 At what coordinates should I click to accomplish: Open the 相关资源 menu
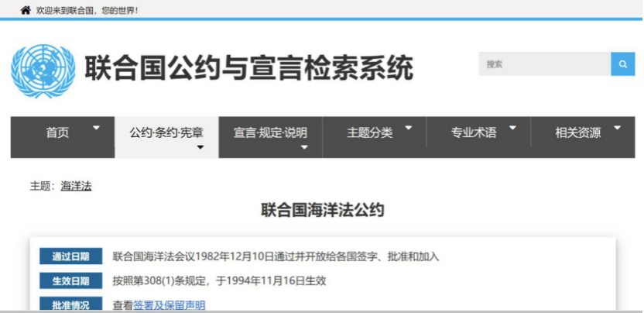pos(578,132)
